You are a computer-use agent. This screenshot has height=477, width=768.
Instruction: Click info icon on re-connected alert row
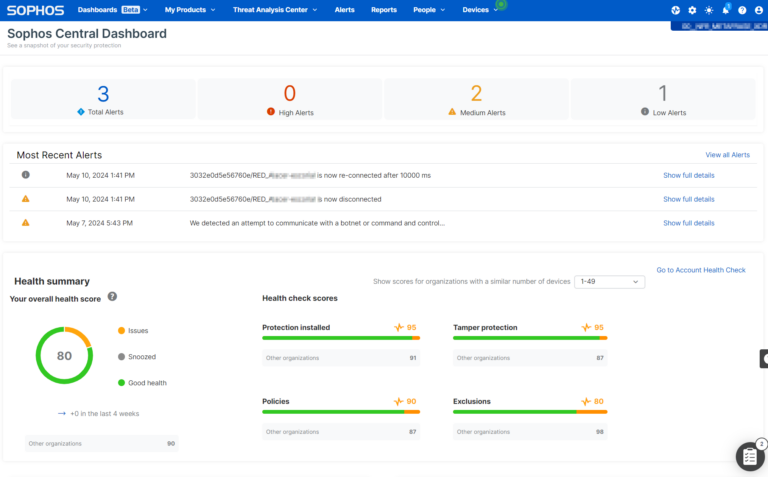point(25,175)
